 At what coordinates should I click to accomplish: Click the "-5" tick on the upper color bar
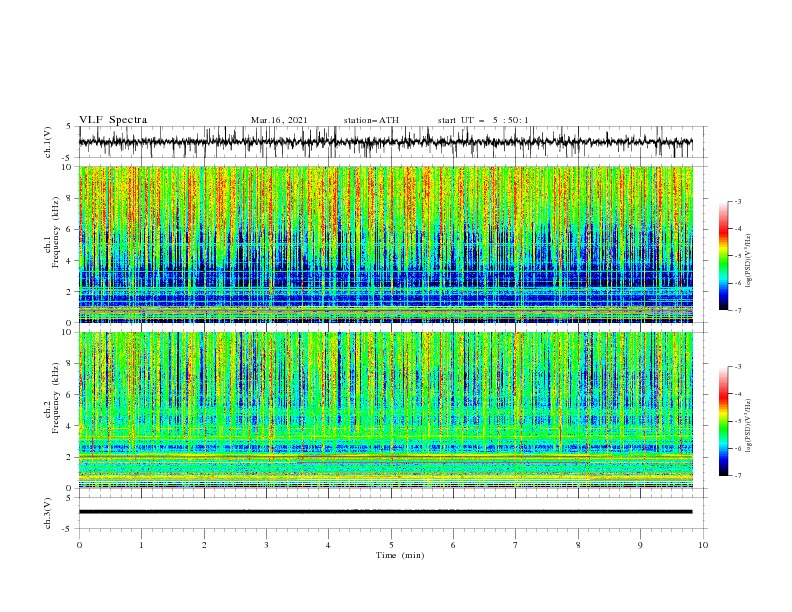tap(738, 256)
